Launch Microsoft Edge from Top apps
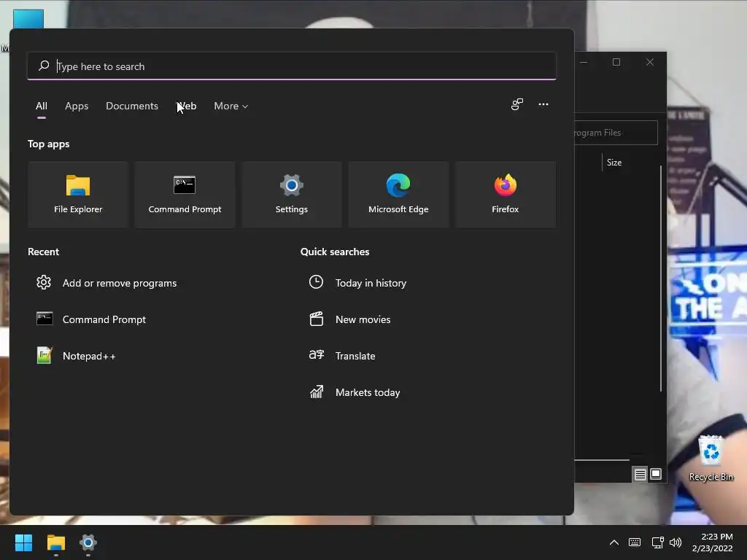 pos(398,194)
